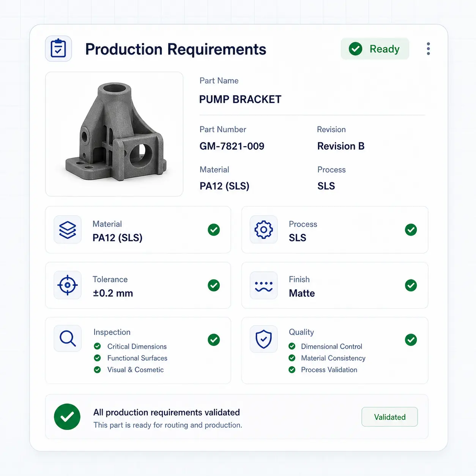
Task: Click the Inspection card's large green check
Action: tap(214, 340)
